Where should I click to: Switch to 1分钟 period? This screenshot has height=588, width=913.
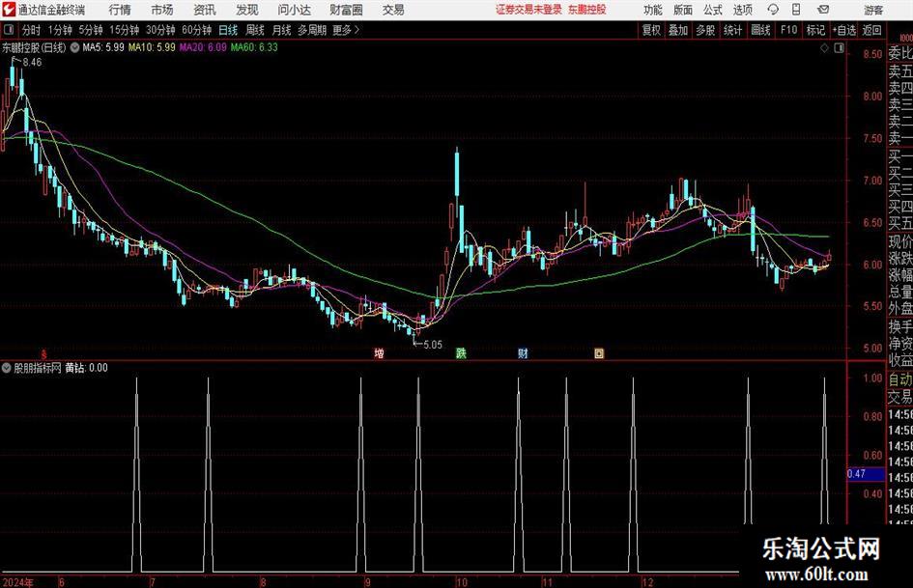(59, 30)
